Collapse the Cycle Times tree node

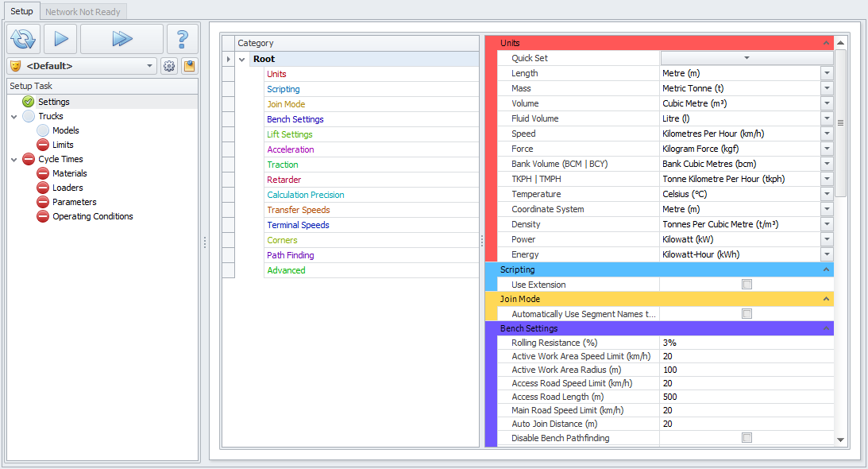[x=14, y=160]
